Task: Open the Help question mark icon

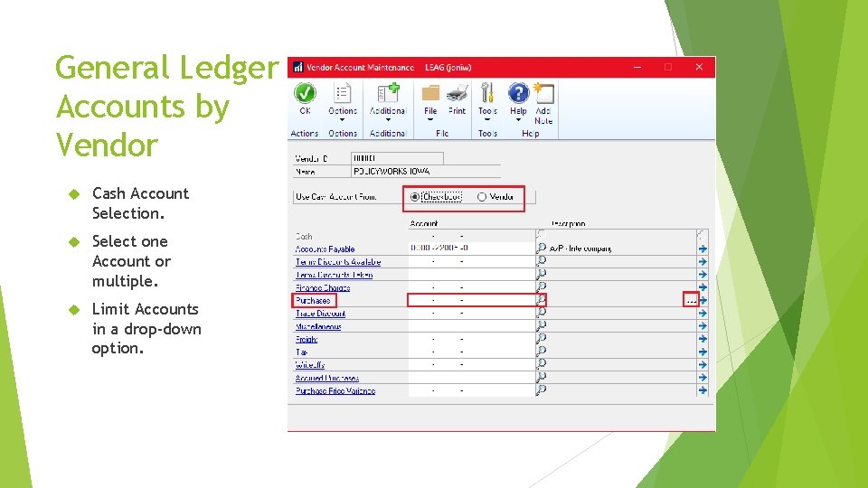Action: click(x=518, y=93)
